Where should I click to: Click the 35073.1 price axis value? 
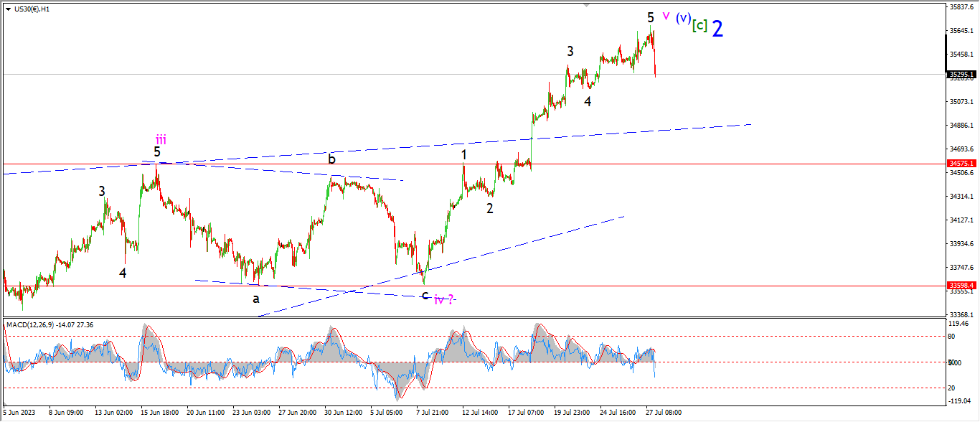[x=961, y=102]
